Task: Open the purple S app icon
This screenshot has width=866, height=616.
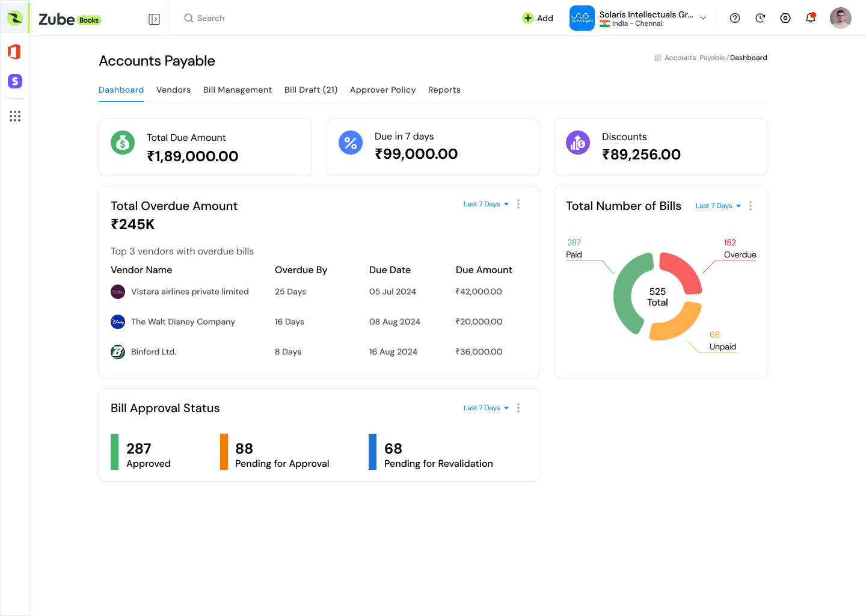Action: (x=15, y=81)
